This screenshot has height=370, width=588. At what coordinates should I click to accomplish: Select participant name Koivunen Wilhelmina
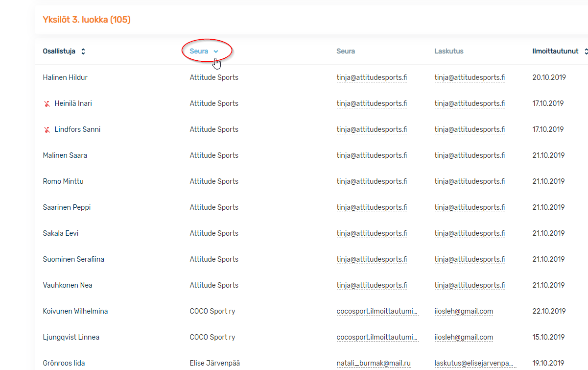75,311
